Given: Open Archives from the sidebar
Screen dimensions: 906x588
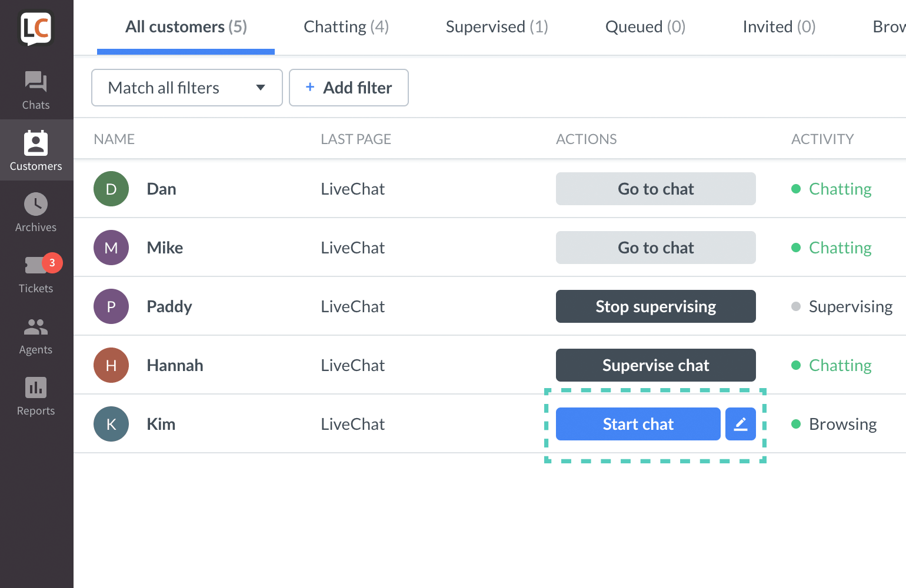Looking at the screenshot, I should point(36,212).
